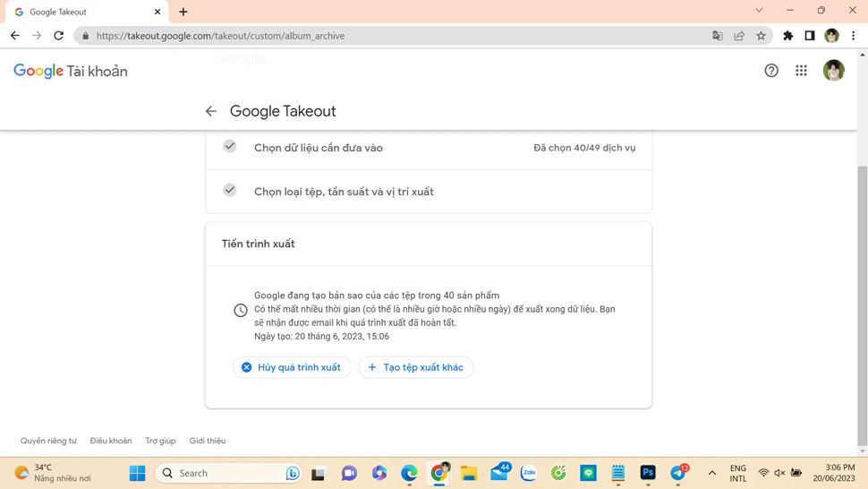
Task: Select the Google Takeout tab
Action: click(87, 12)
